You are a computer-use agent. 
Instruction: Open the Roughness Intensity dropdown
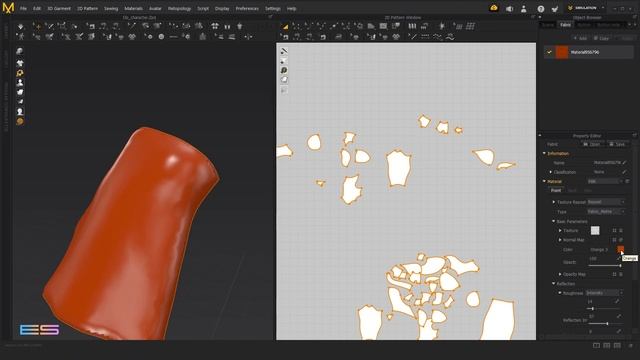tap(604, 293)
